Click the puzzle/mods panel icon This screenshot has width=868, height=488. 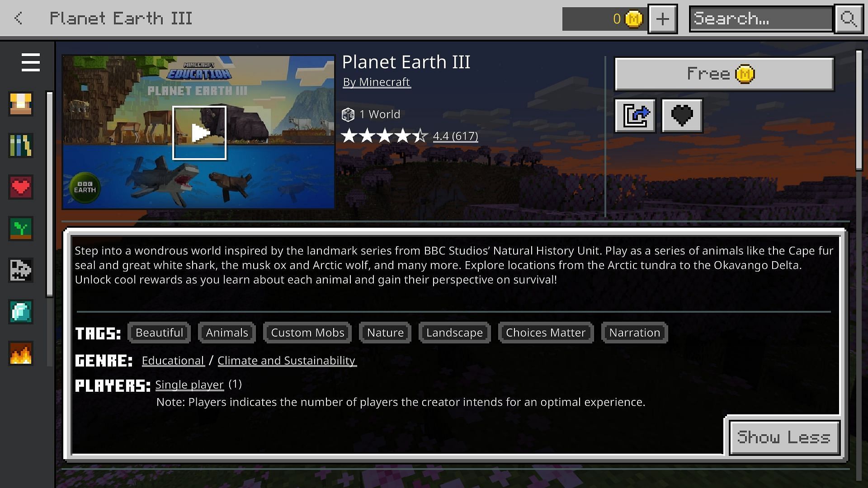[20, 270]
